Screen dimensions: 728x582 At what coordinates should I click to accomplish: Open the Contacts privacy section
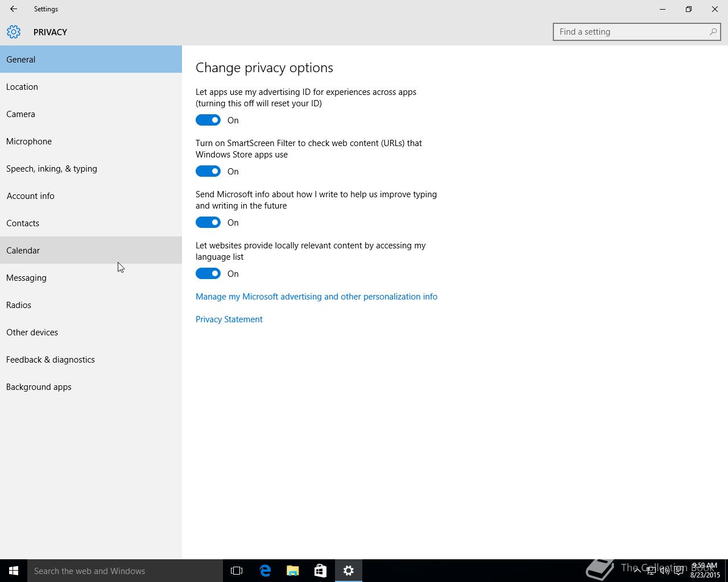pyautogui.click(x=91, y=223)
